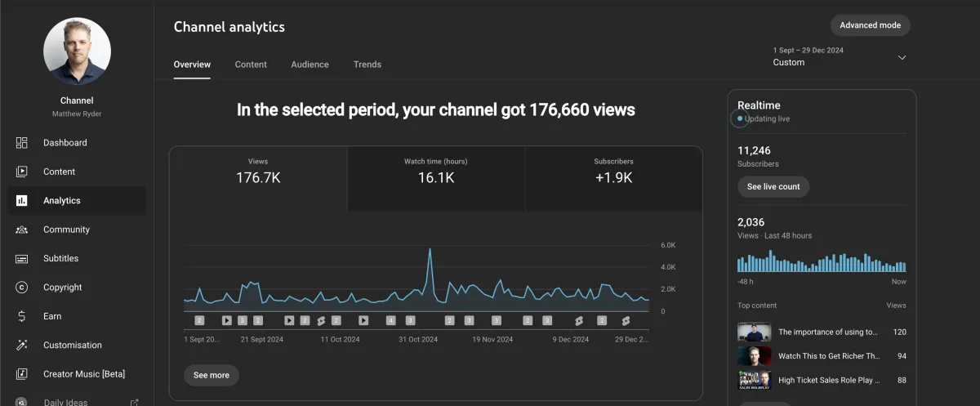Open the Copyright circle-C icon
This screenshot has width=980, height=406.
tap(22, 288)
